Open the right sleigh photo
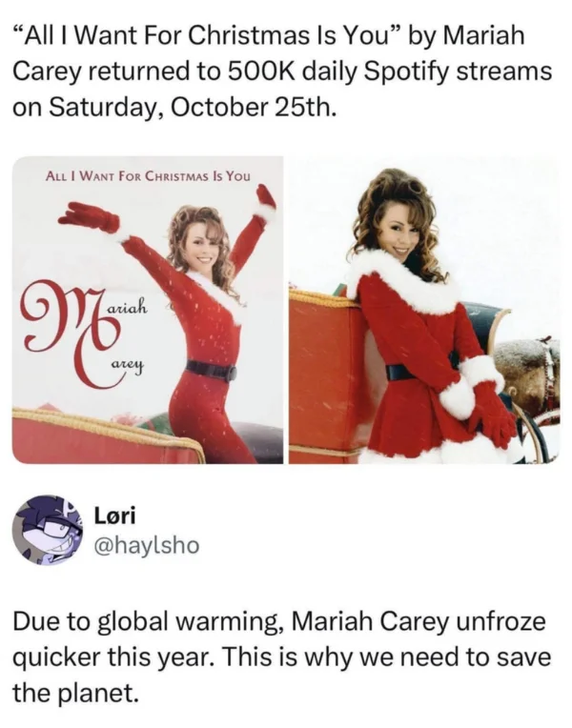This screenshot has height=728, width=572. (424, 310)
